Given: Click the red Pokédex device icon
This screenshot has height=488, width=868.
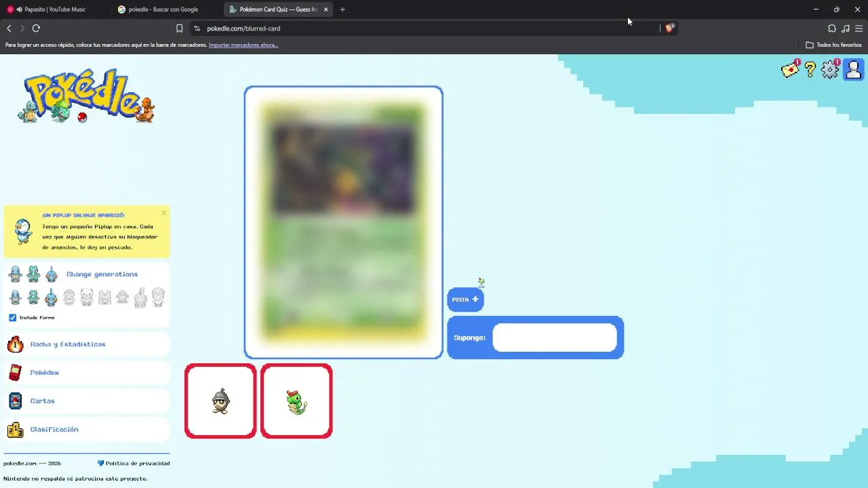Looking at the screenshot, I should pos(15,373).
